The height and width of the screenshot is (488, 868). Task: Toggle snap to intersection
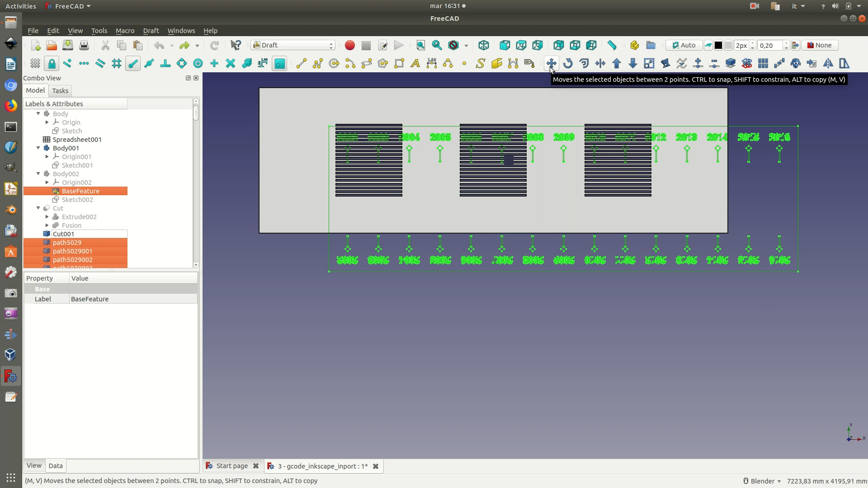pos(231,64)
